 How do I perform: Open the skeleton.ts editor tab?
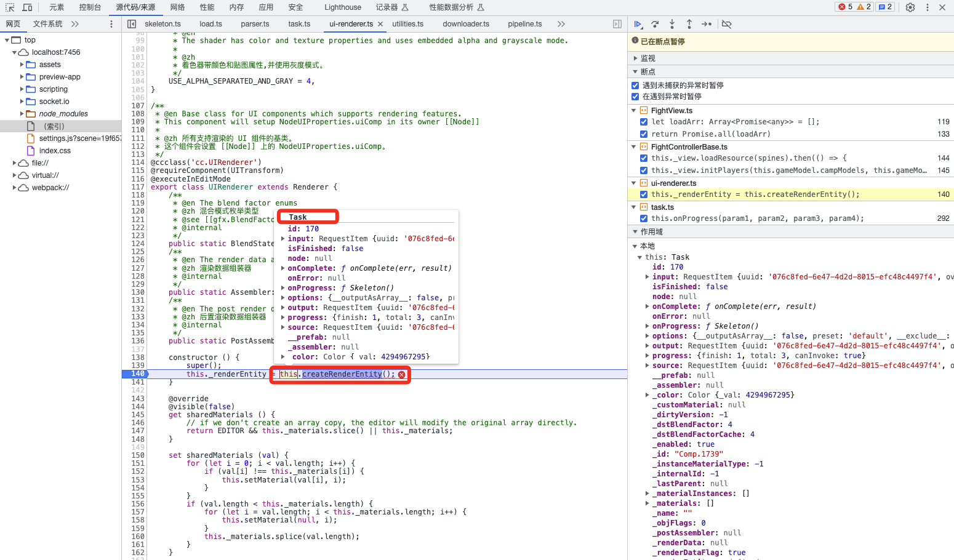click(162, 24)
